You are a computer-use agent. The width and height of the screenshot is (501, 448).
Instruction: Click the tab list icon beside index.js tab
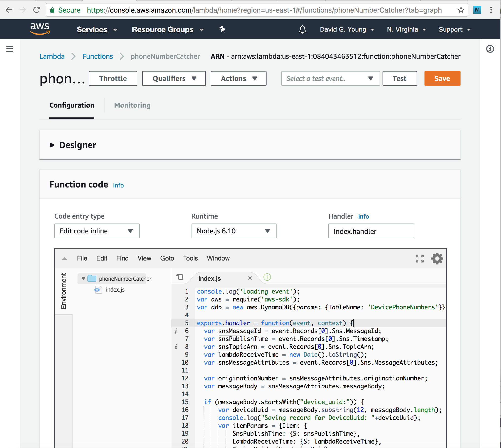coord(180,277)
